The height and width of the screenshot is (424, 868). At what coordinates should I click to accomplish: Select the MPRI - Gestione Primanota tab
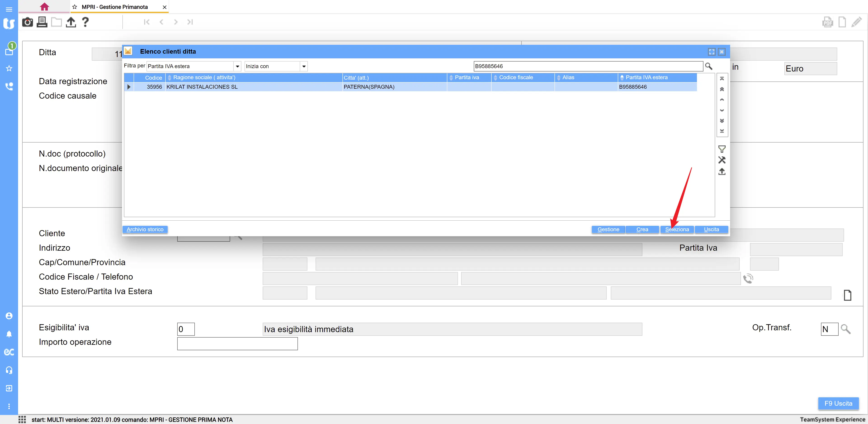click(x=115, y=7)
